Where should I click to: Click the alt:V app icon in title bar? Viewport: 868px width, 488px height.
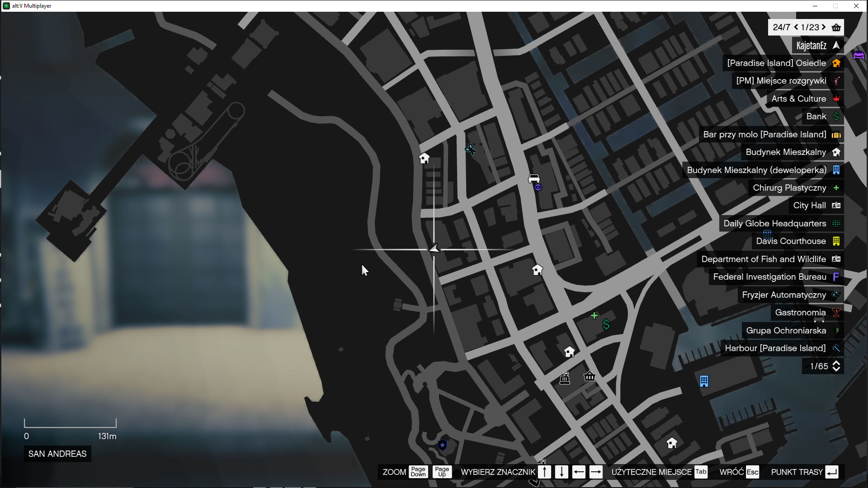(6, 6)
